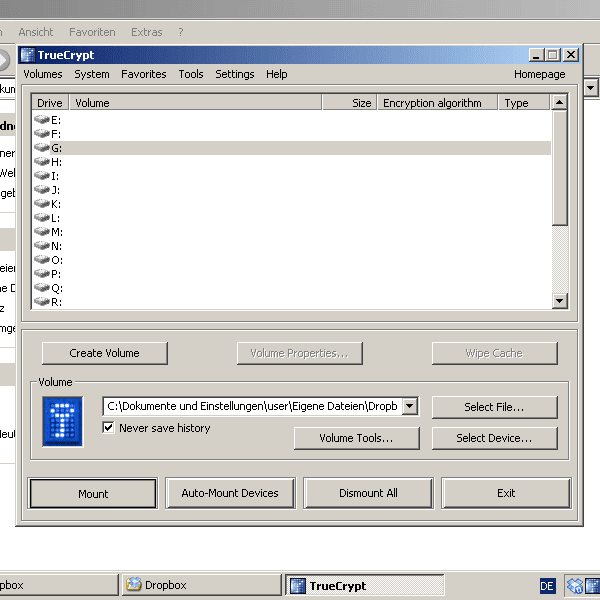Click drive list scrollbar down arrow
This screenshot has height=600, width=600.
coord(559,300)
